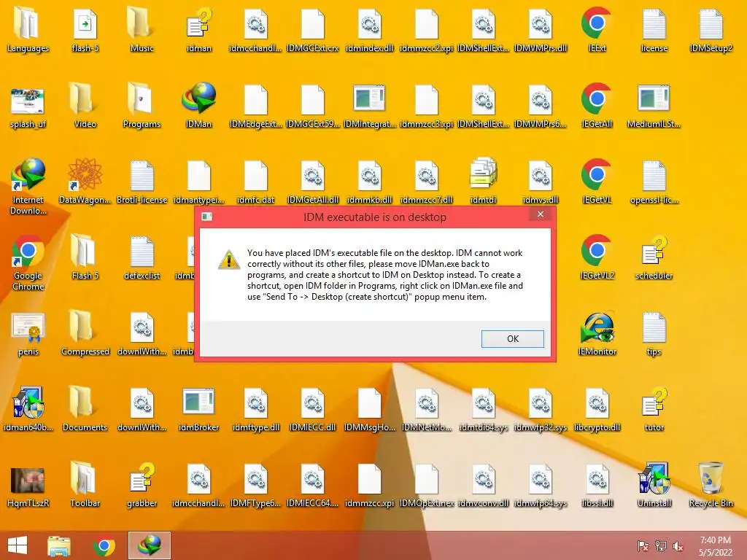Select the MediumILStart application icon
The width and height of the screenshot is (747, 560).
pos(654,98)
